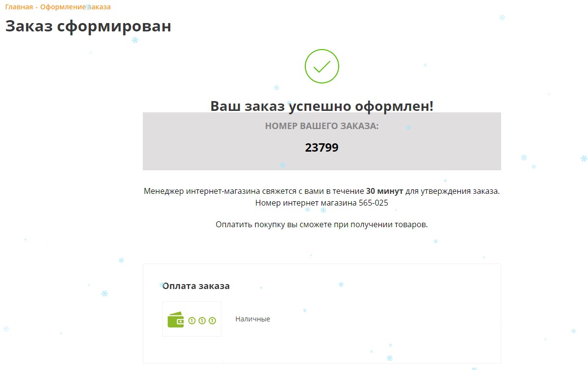
Task: Click the Наличные payment method label
Action: pos(252,319)
